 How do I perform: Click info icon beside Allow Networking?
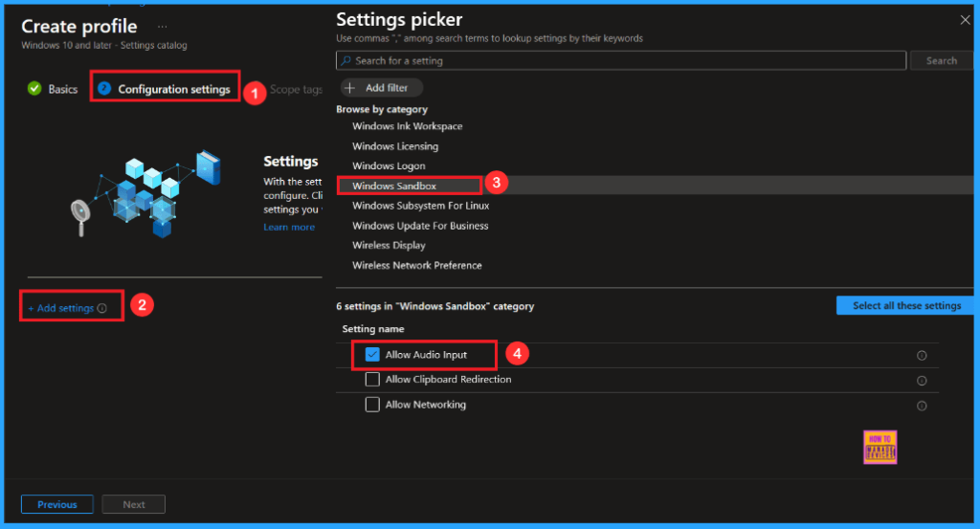pos(922,406)
